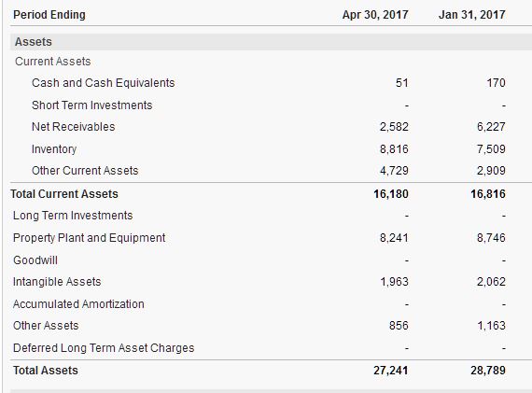
Task: Select the Accumulated Amortization row label
Action: [78, 304]
